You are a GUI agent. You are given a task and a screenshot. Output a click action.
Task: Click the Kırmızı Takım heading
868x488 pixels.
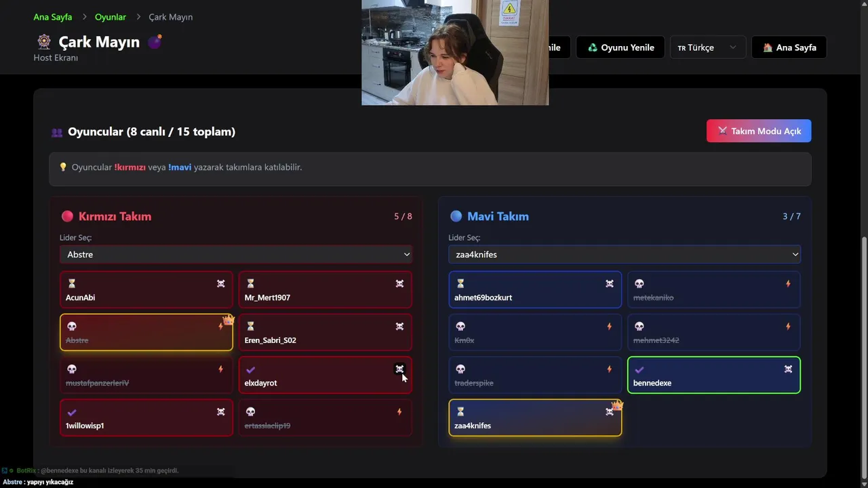(115, 216)
